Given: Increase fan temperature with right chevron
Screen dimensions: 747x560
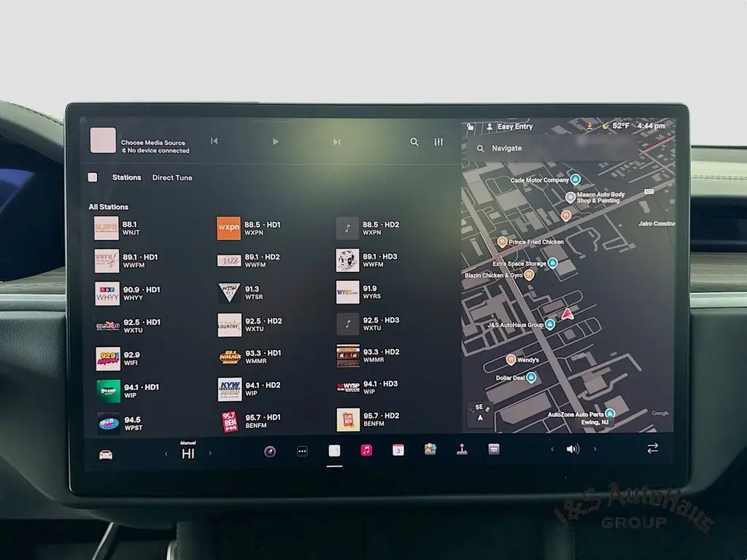Looking at the screenshot, I should pos(210,454).
